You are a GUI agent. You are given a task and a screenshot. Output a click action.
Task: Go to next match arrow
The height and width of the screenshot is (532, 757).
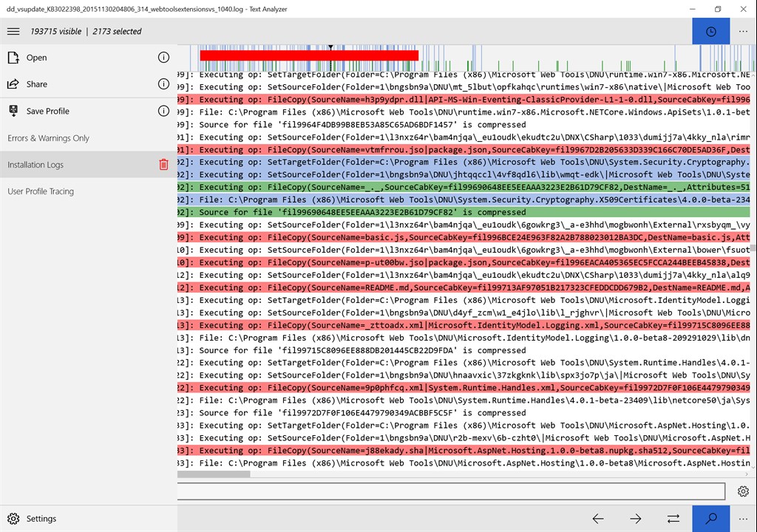[636, 519]
